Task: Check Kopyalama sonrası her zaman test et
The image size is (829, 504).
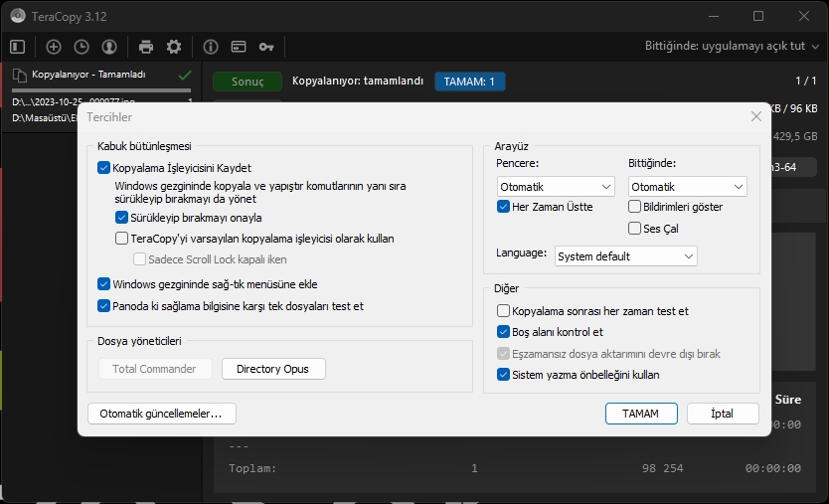Action: point(503,310)
